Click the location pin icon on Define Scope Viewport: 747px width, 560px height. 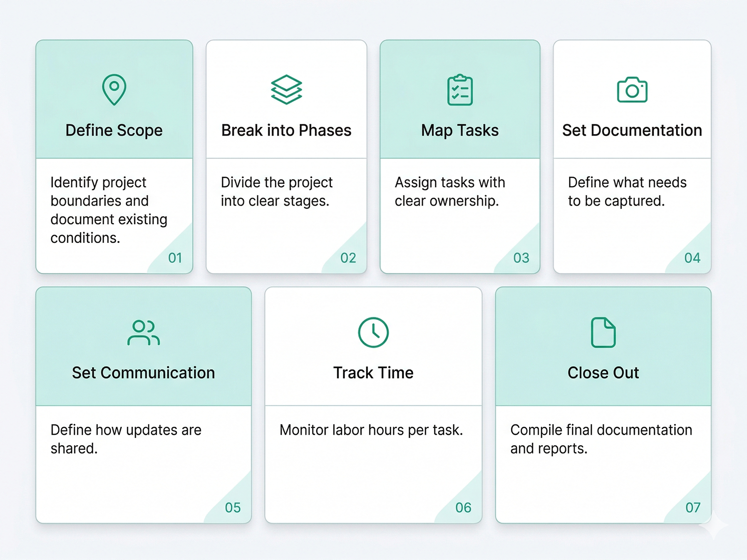(113, 90)
